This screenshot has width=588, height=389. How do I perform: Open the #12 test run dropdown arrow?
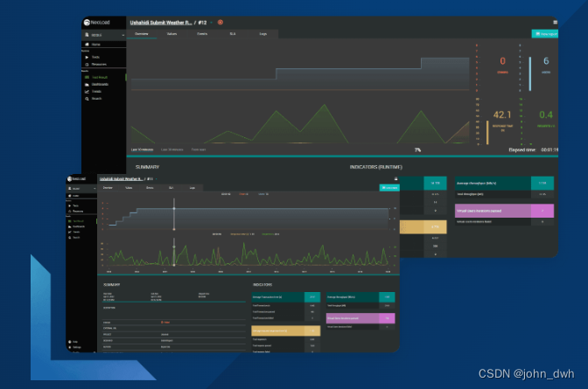[x=212, y=23]
